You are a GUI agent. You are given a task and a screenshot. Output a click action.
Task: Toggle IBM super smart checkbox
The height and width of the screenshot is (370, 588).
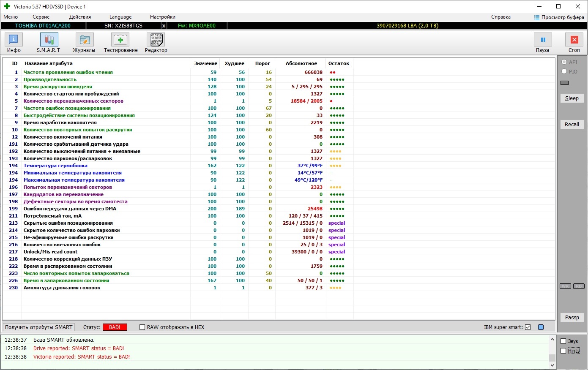pos(528,327)
